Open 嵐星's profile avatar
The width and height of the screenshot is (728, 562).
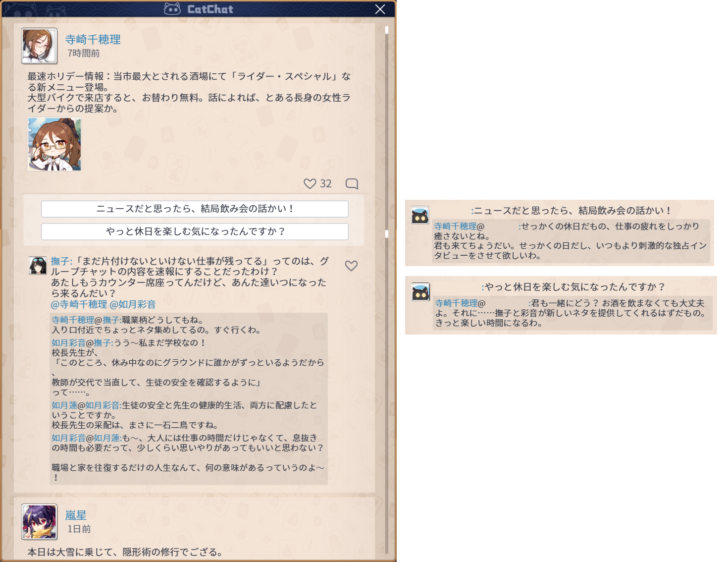(40, 522)
